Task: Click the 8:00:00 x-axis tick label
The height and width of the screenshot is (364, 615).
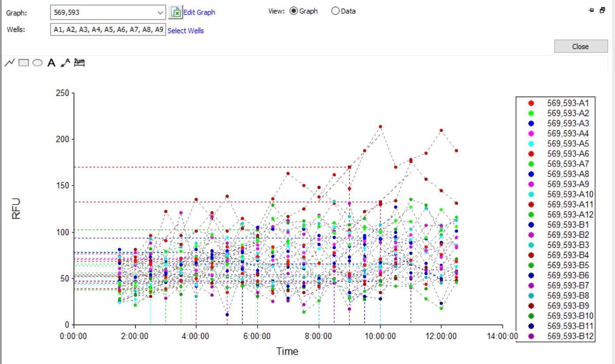Action: pyautogui.click(x=318, y=336)
